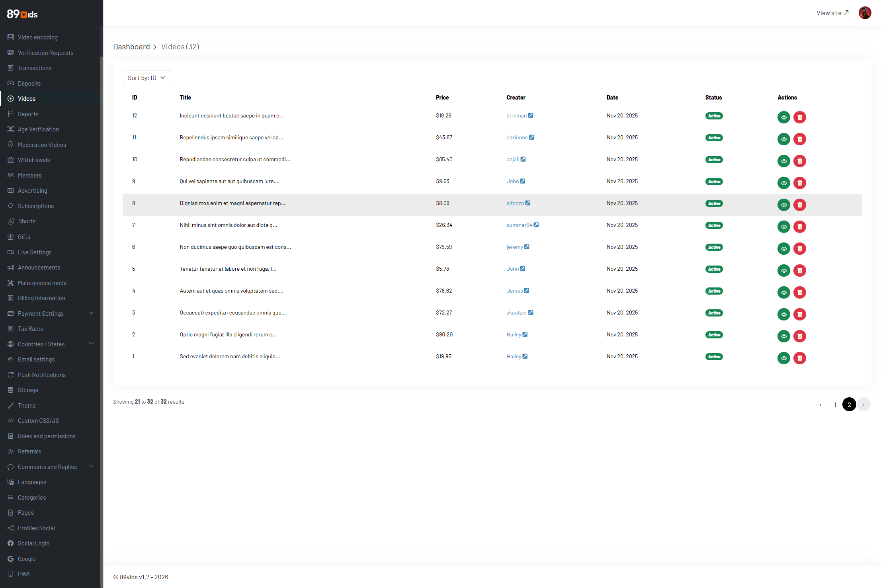The height and width of the screenshot is (588, 881).
Task: Remove video ID 5 using trash icon
Action: point(799,271)
